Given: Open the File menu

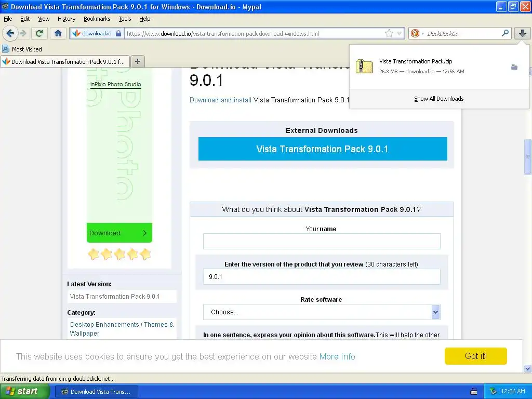Looking at the screenshot, I should pos(8,19).
